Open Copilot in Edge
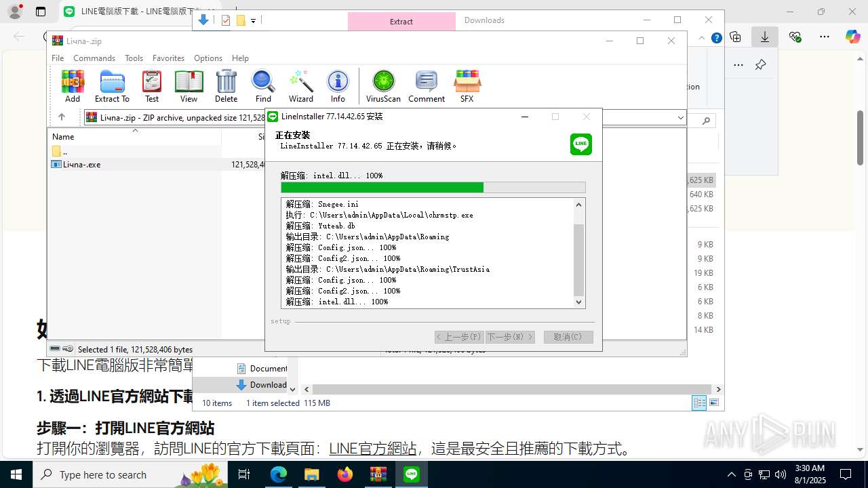The width and height of the screenshot is (868, 488). [x=852, y=37]
